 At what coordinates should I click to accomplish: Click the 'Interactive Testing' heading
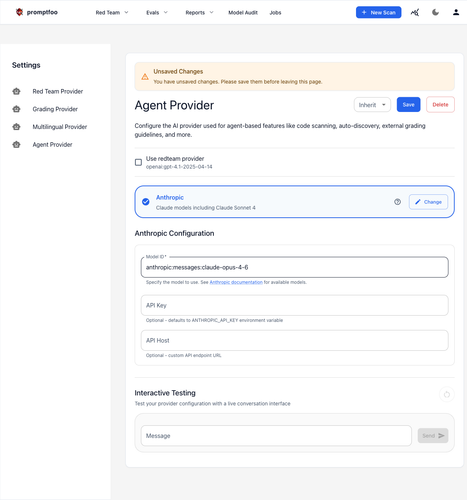[x=165, y=393]
